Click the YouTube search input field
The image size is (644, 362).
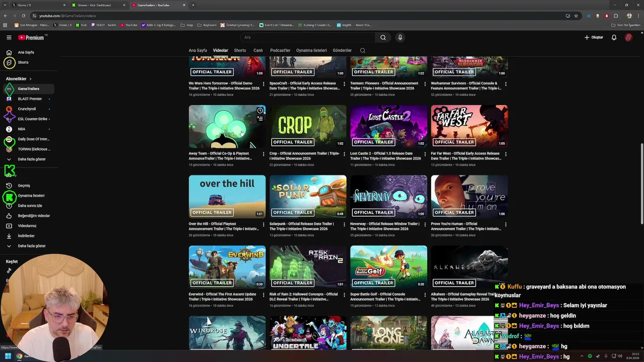click(307, 37)
